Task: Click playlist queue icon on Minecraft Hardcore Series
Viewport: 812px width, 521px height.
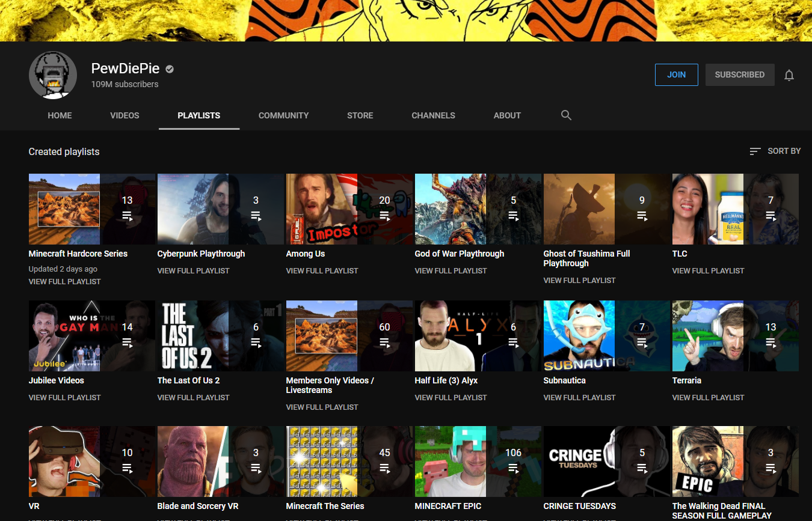Action: tap(127, 215)
